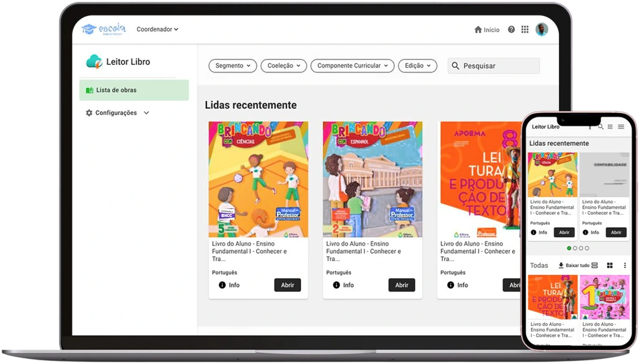Tap Abrir under Ciências book on phone
This screenshot has height=364, width=640.
click(x=564, y=232)
